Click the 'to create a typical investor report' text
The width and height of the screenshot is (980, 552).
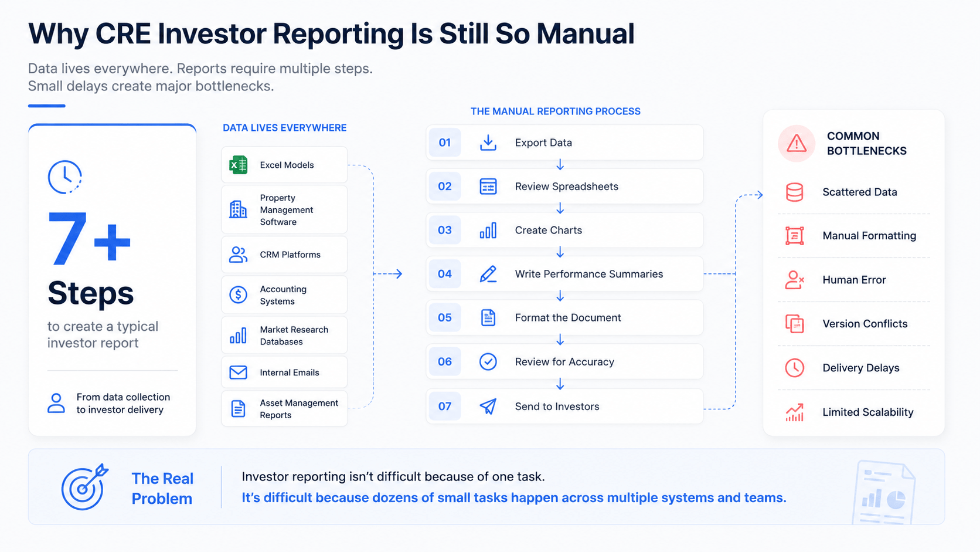(x=103, y=334)
